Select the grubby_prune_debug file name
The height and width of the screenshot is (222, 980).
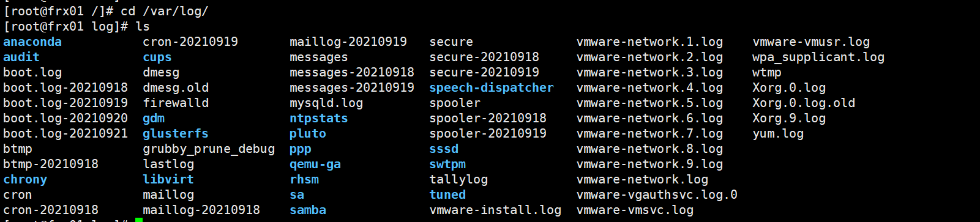[209, 149]
